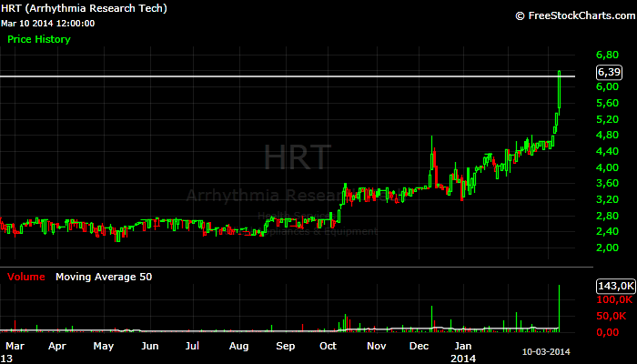Click the May month label on time axis
The width and height of the screenshot is (637, 364).
click(x=103, y=346)
